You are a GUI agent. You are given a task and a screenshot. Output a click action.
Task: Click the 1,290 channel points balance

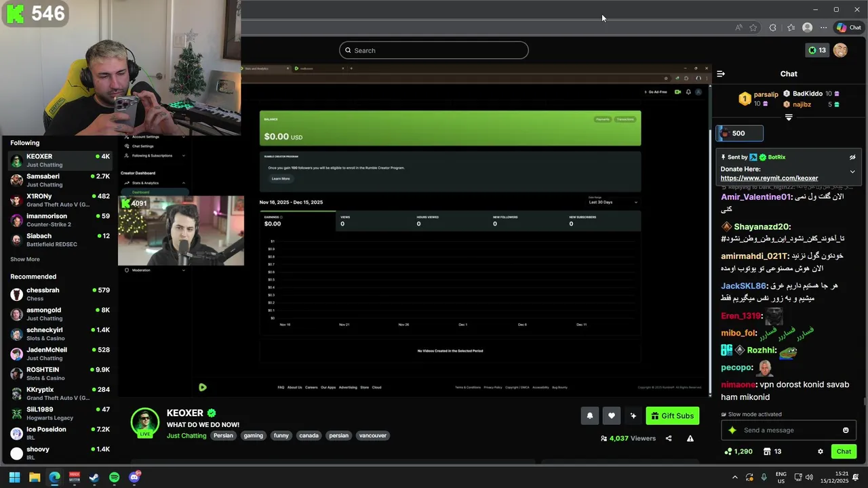coord(738,451)
